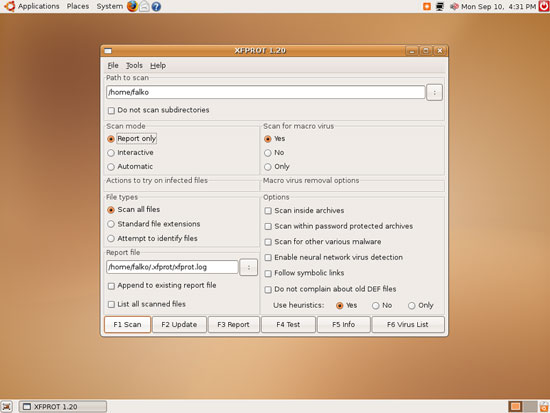The height and width of the screenshot is (413, 550).
Task: Click the XFPROT 1.20 taskbar entry
Action: [63, 407]
